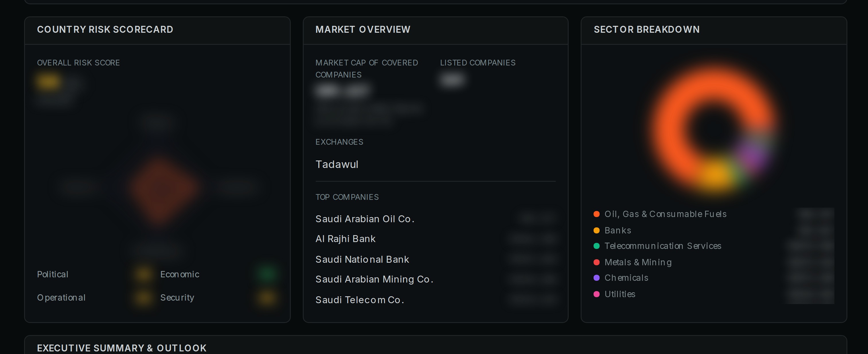Viewport: 868px width, 354px height.
Task: Select Saudi Arabian Mining Co. row
Action: [435, 279]
